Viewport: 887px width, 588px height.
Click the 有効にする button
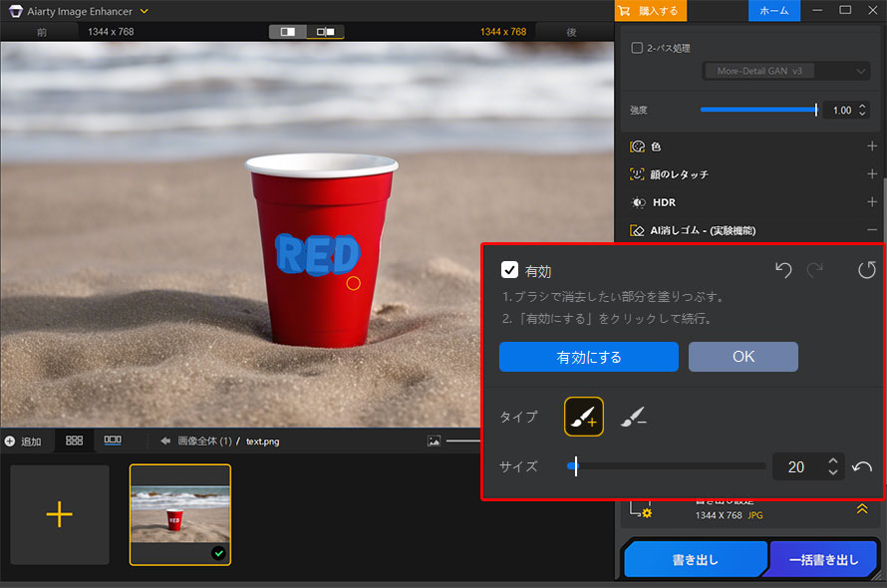coord(588,357)
